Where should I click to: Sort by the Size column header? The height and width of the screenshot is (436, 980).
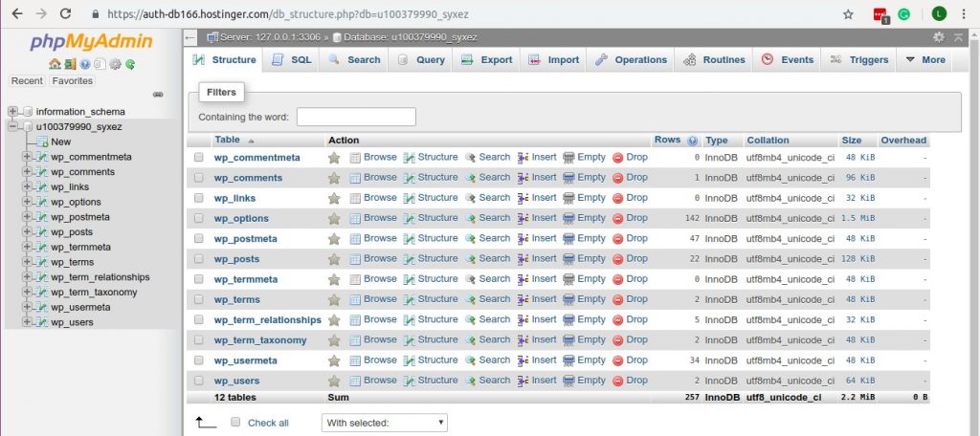[x=851, y=141]
